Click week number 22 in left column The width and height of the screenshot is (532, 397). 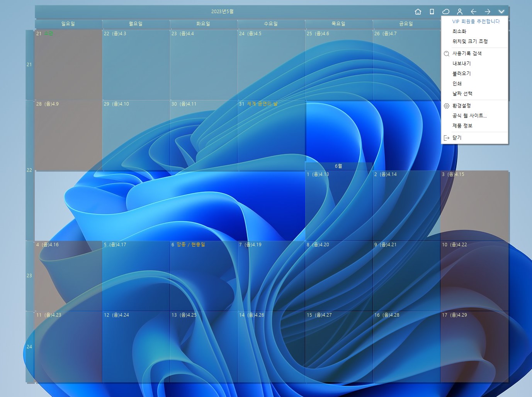point(30,170)
